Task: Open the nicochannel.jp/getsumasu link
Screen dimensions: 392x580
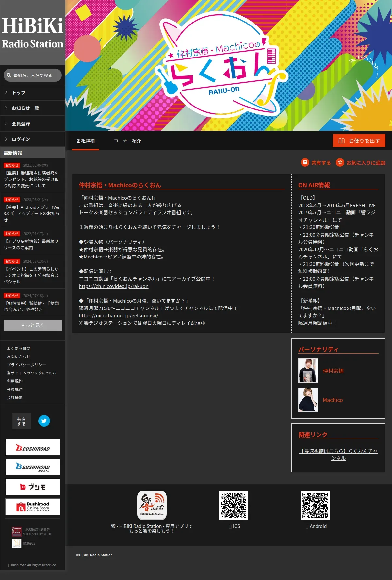Action: (119, 316)
